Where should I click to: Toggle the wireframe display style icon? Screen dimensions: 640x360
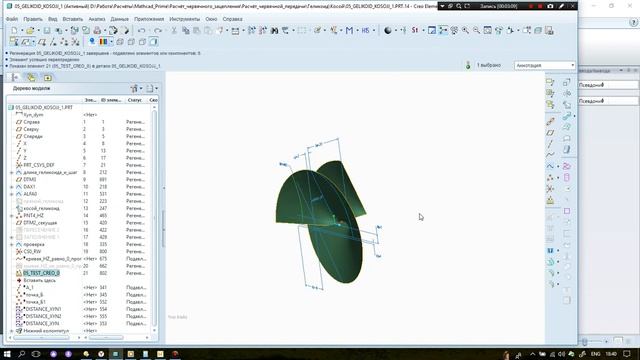(x=120, y=42)
